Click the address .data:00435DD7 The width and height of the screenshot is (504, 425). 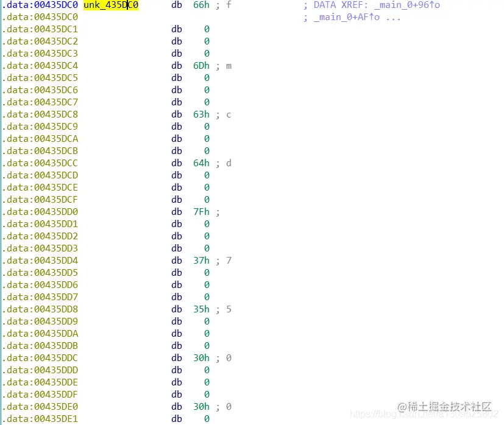[40, 297]
